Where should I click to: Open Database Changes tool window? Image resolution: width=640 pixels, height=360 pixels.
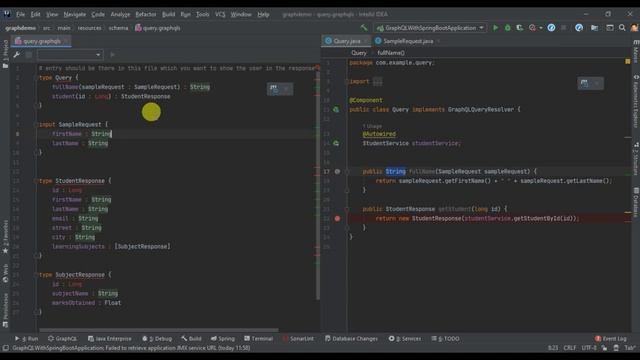click(x=351, y=339)
